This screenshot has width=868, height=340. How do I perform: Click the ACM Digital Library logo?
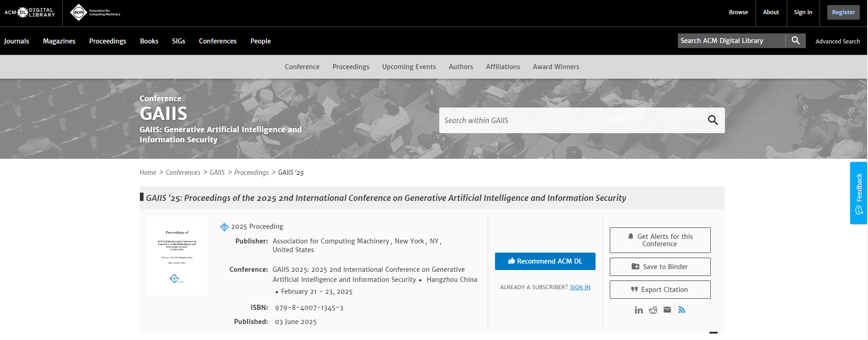30,12
